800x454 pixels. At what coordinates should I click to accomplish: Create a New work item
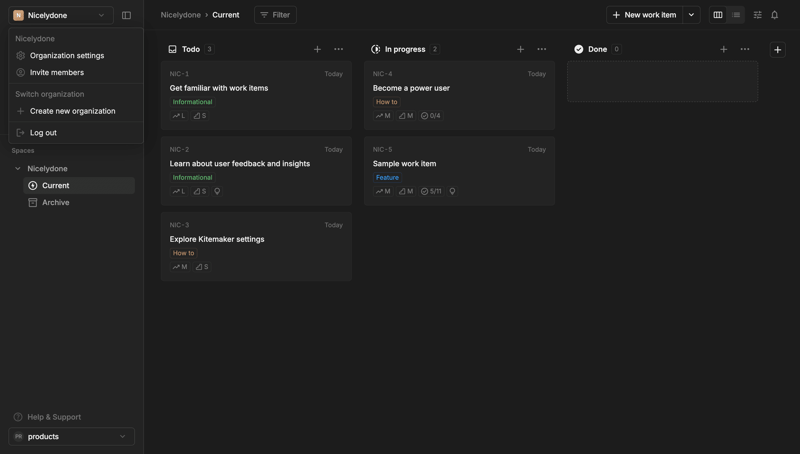pyautogui.click(x=644, y=15)
